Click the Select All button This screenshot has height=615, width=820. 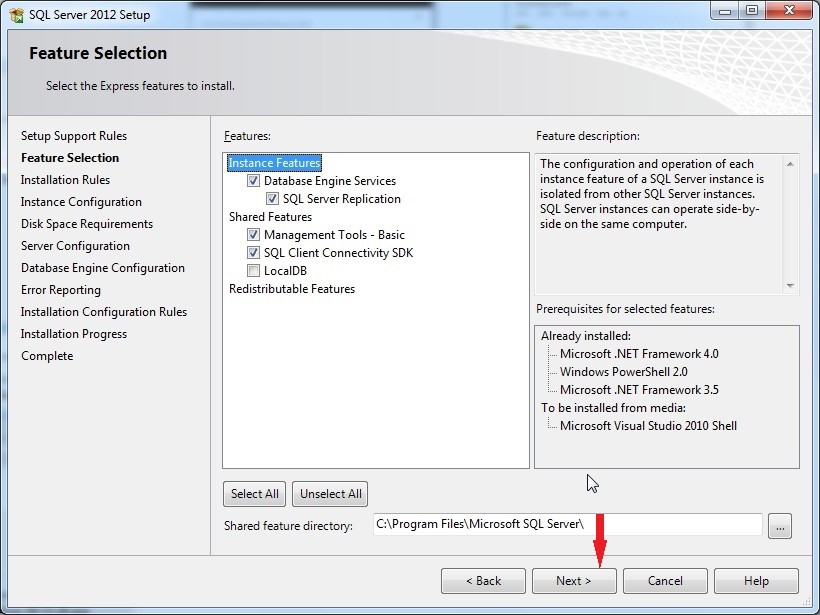coord(254,493)
